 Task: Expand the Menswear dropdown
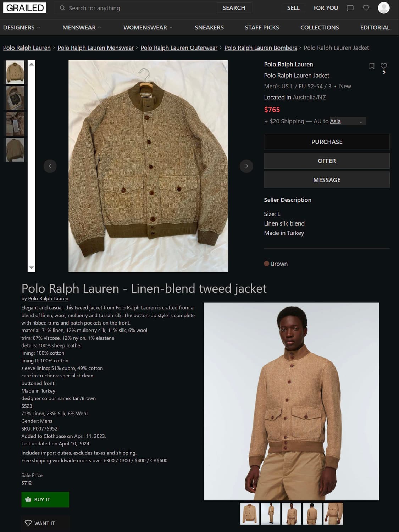(x=82, y=27)
